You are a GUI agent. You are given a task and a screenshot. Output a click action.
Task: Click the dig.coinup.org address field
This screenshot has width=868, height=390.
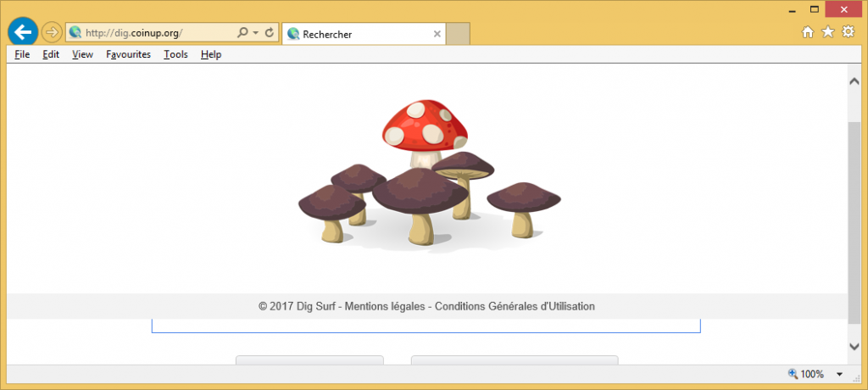[x=153, y=33]
